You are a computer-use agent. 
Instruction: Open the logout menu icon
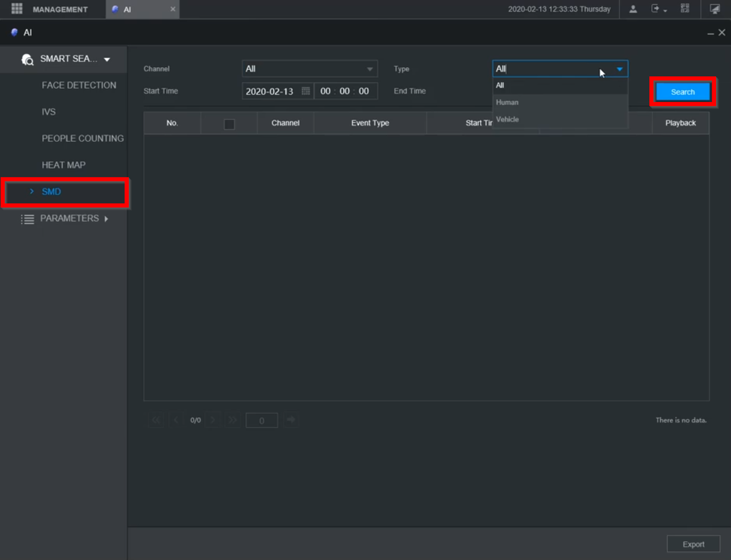click(x=658, y=9)
